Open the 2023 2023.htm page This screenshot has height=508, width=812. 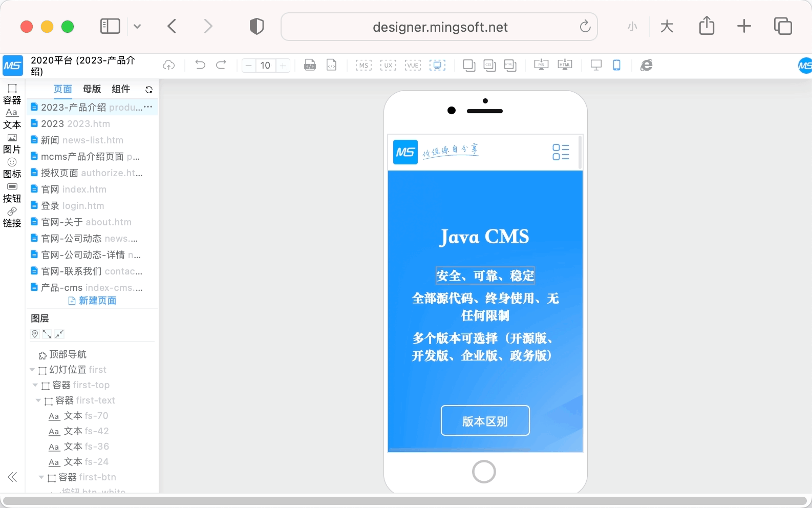click(x=92, y=123)
